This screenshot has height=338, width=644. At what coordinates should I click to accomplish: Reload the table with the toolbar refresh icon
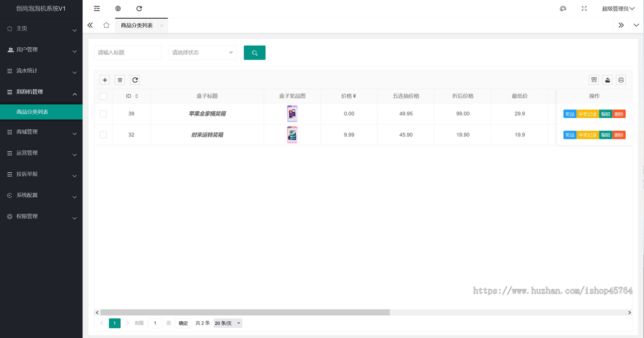[x=135, y=80]
